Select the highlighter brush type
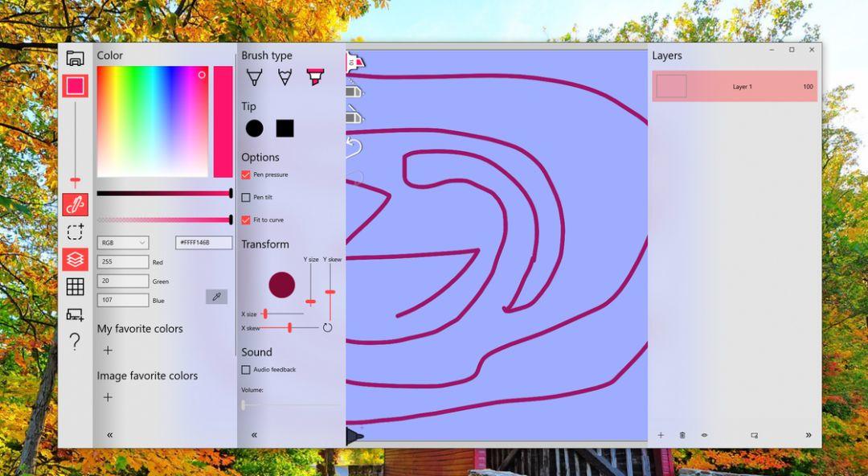868x476 pixels. tap(315, 77)
